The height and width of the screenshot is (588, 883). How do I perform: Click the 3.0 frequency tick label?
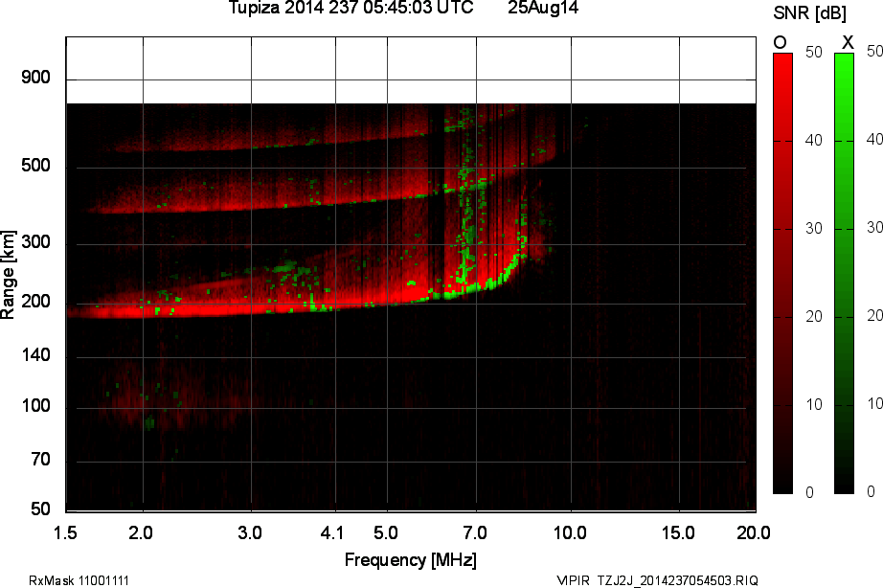(249, 532)
